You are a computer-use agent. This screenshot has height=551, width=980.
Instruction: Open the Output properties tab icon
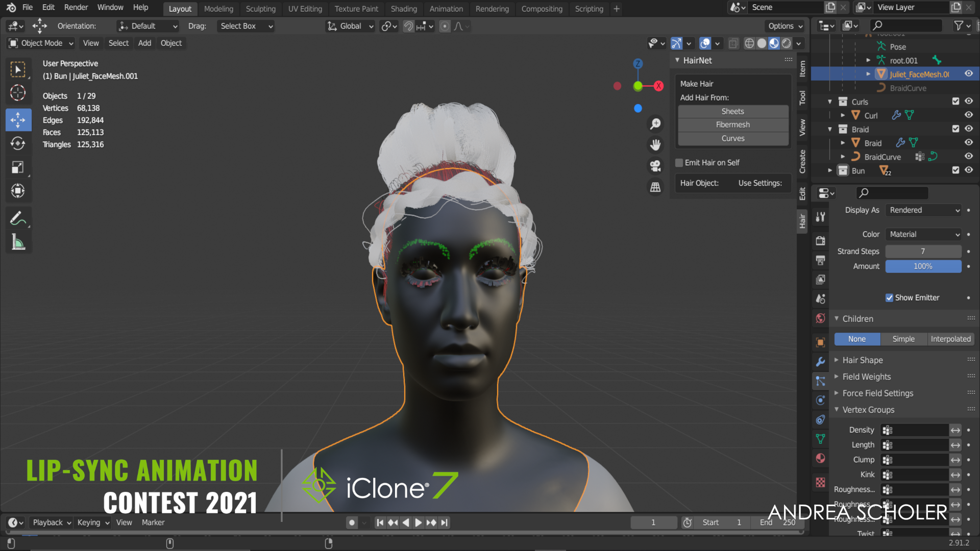[x=820, y=260]
